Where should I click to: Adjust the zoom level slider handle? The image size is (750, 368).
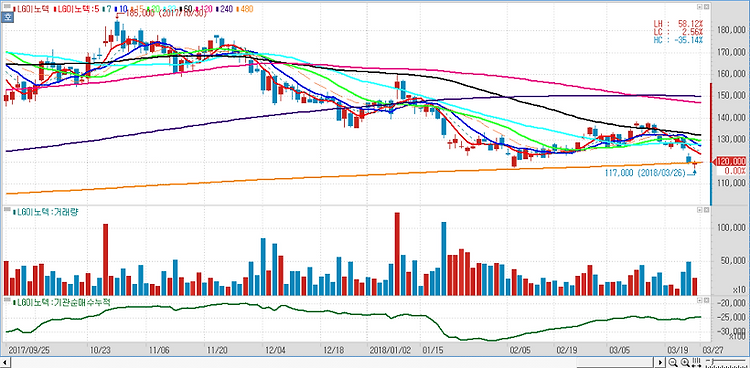713,362
